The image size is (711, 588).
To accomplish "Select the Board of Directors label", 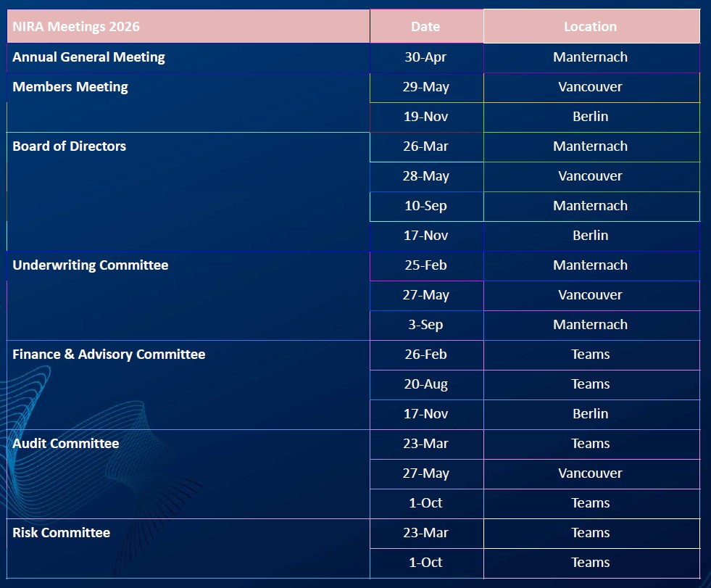I will [x=70, y=146].
